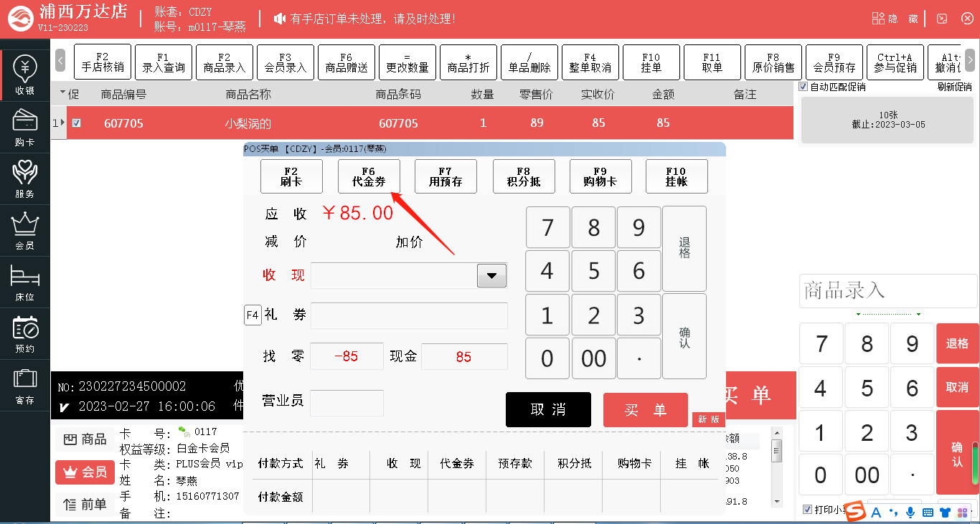Viewport: 980px width, 524px height.
Task: Click F10 挂单 toolbar button
Action: pyautogui.click(x=651, y=62)
